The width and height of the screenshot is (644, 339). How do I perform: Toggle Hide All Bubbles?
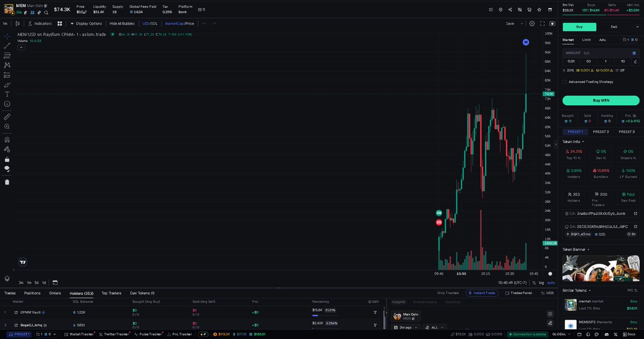(x=122, y=24)
